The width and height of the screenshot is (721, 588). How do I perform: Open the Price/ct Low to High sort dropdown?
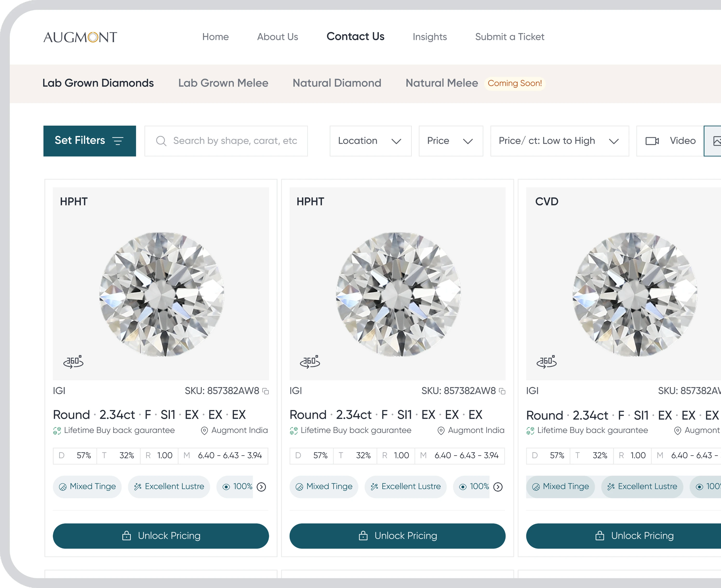click(560, 141)
